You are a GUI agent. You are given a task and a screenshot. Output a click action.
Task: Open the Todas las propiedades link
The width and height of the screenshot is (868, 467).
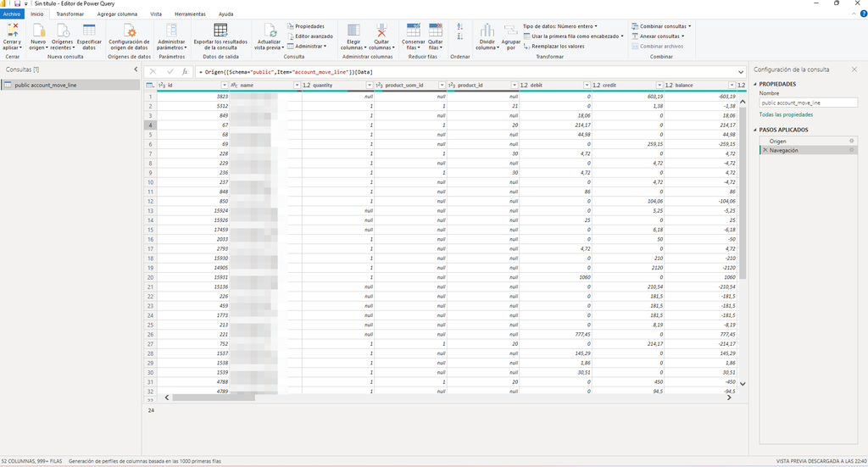[x=786, y=114]
